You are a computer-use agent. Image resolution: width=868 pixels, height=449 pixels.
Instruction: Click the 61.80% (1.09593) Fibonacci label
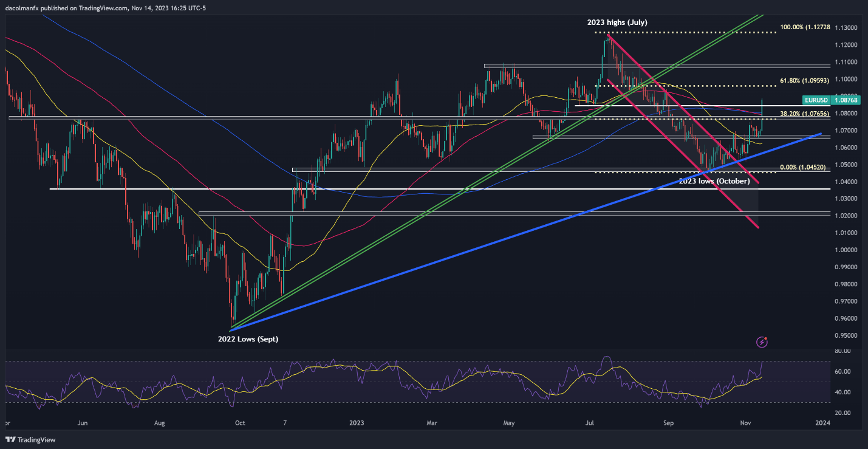(x=802, y=80)
